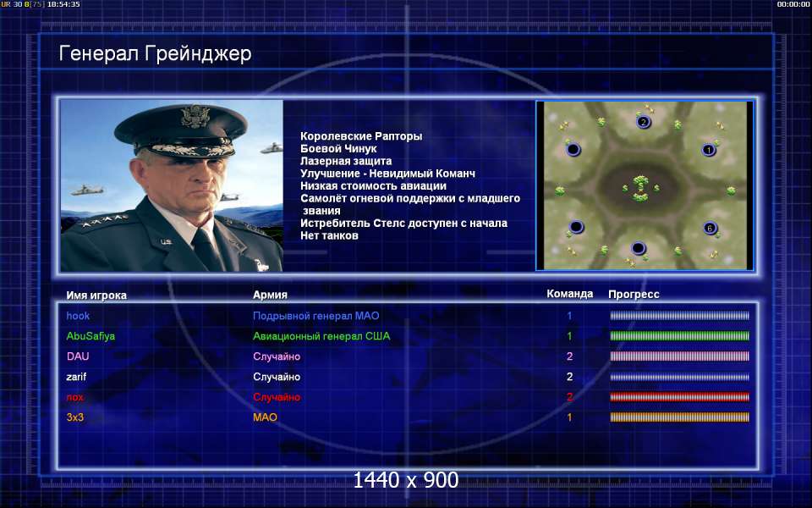The image size is (812, 508).
Task: Select player name 'hook'
Action: pyautogui.click(x=78, y=316)
